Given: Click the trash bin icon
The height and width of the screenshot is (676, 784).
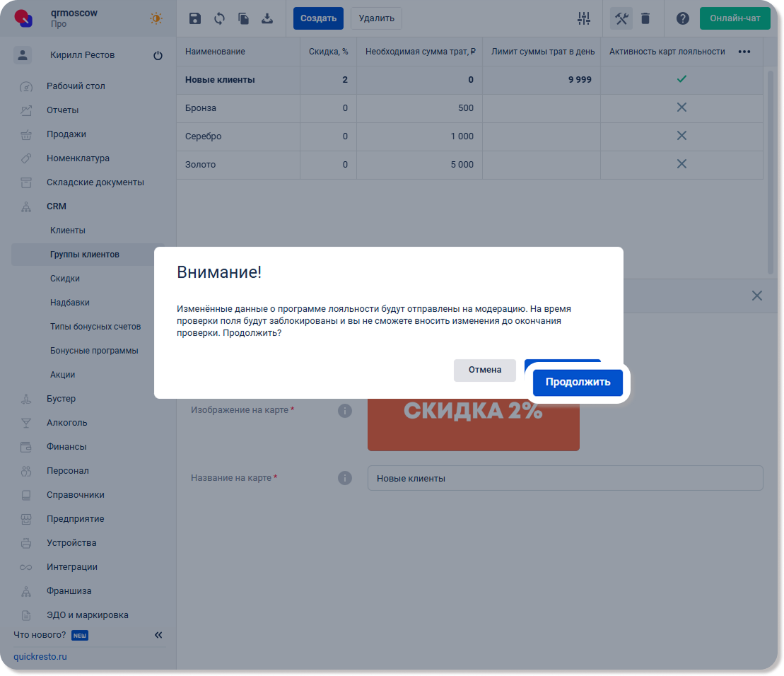Looking at the screenshot, I should [645, 18].
